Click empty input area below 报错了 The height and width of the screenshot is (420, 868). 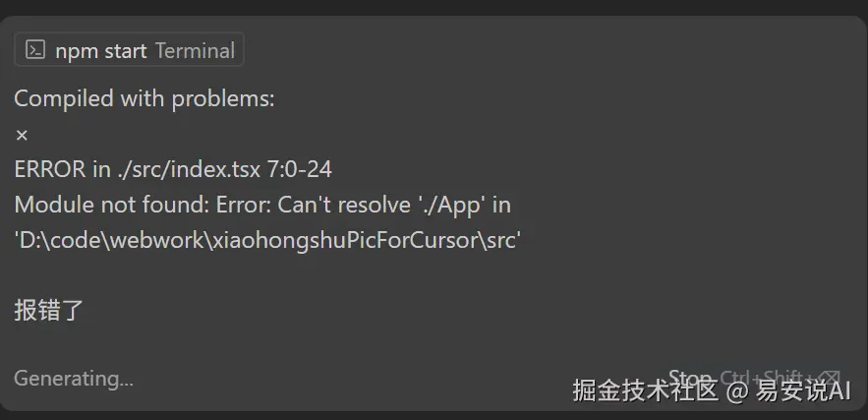point(432,343)
